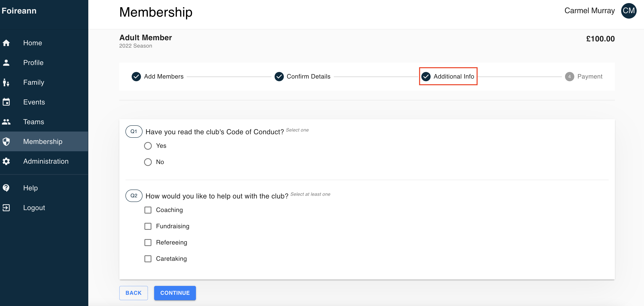Open the CM user avatar
This screenshot has width=644, height=306.
coord(629,11)
